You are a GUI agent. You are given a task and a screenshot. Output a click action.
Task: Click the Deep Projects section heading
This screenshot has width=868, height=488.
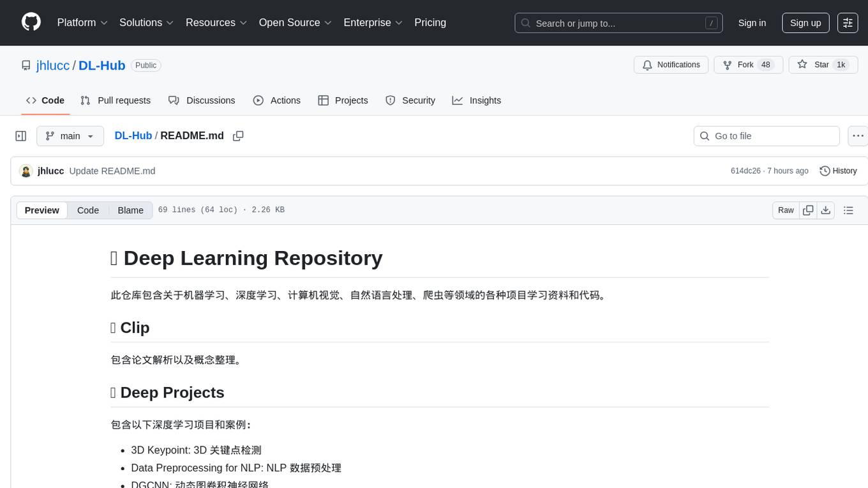(168, 392)
